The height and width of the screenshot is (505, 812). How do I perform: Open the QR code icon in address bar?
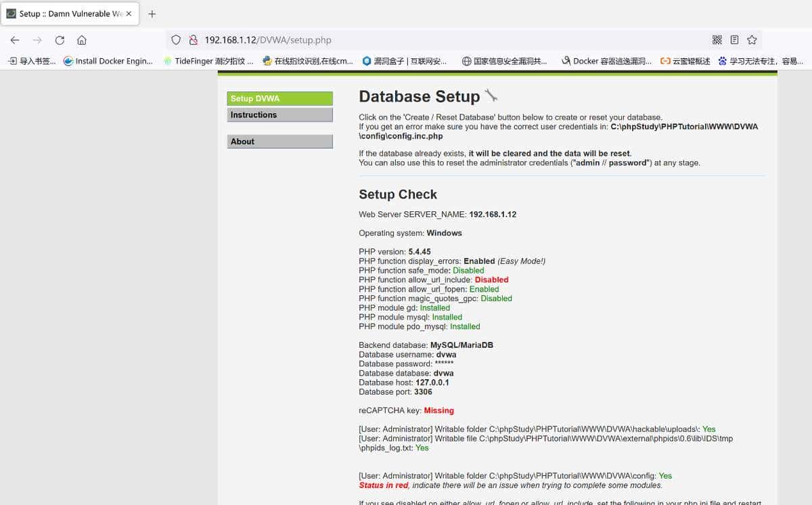pyautogui.click(x=717, y=40)
